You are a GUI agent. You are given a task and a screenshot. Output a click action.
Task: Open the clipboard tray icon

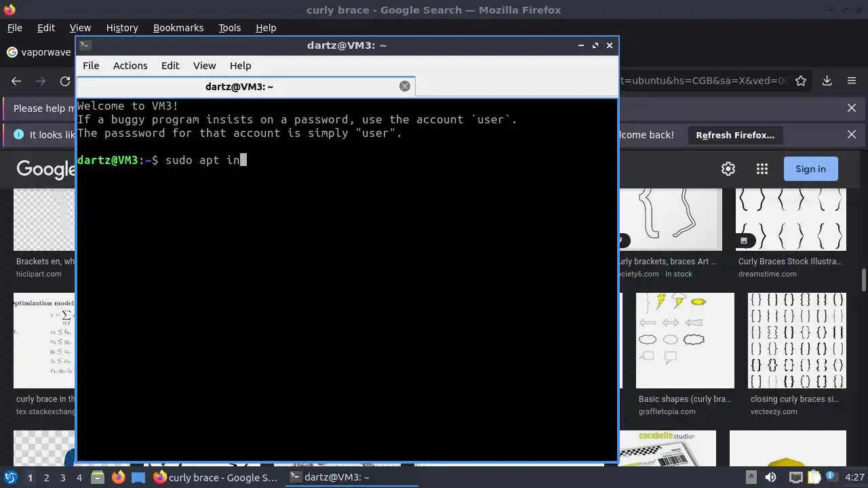814,477
